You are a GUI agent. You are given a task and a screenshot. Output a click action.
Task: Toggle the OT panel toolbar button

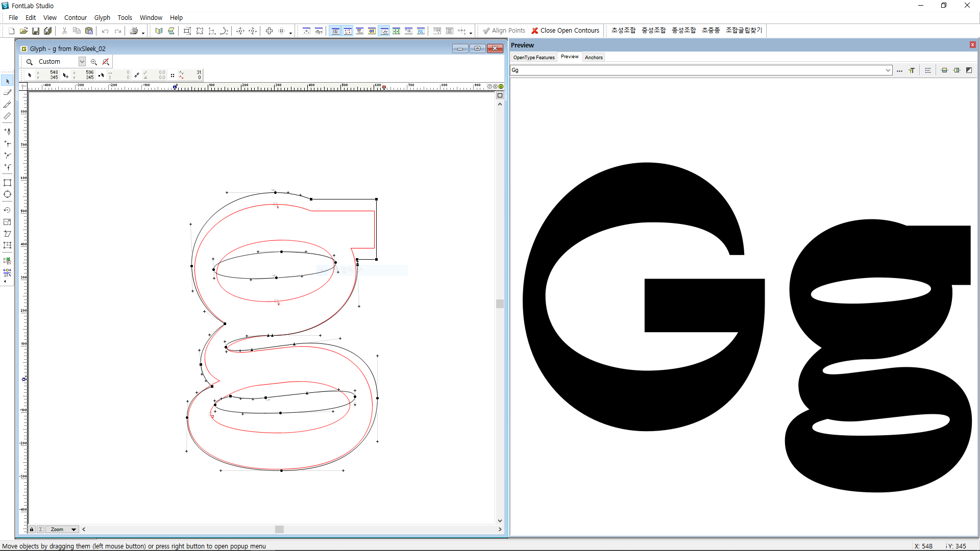[x=372, y=31]
